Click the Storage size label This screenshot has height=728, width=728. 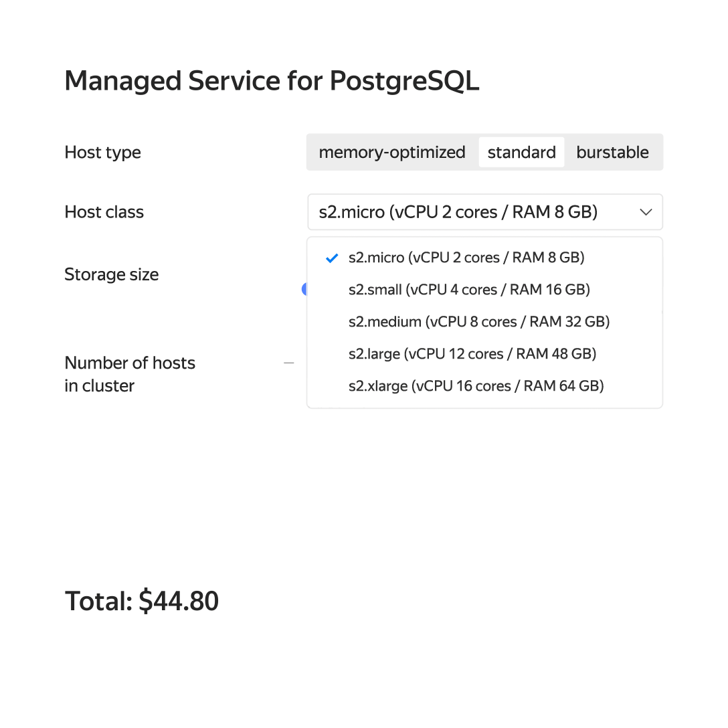coord(112,275)
